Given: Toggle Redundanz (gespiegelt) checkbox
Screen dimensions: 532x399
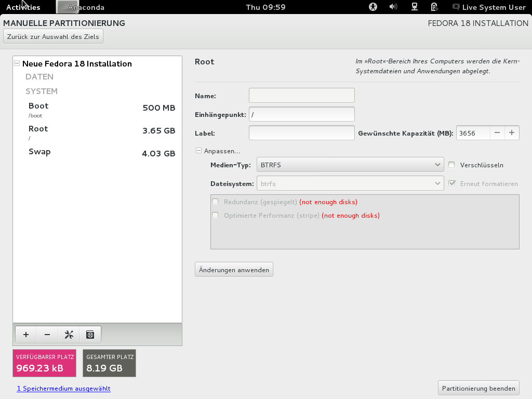Looking at the screenshot, I should point(215,202).
